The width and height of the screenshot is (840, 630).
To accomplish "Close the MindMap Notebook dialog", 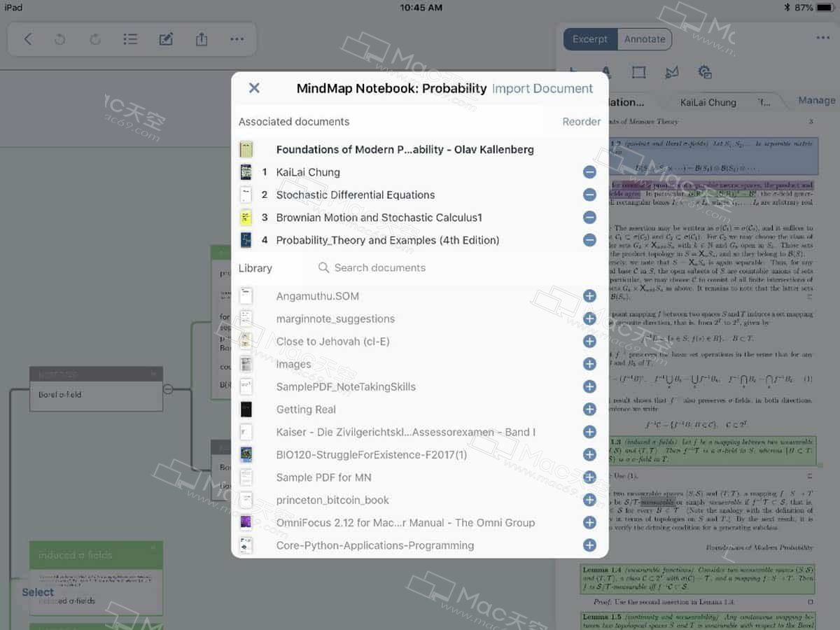I will [254, 88].
